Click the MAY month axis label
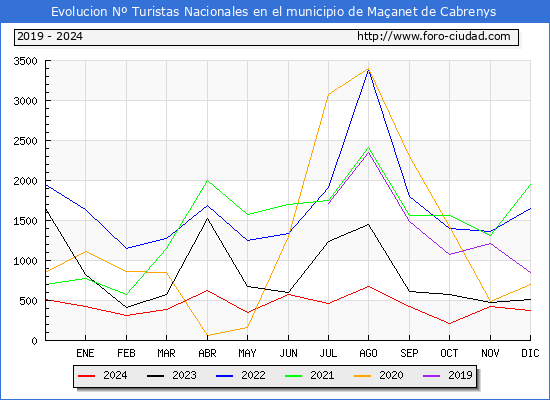This screenshot has height=400, width=550. click(x=248, y=353)
